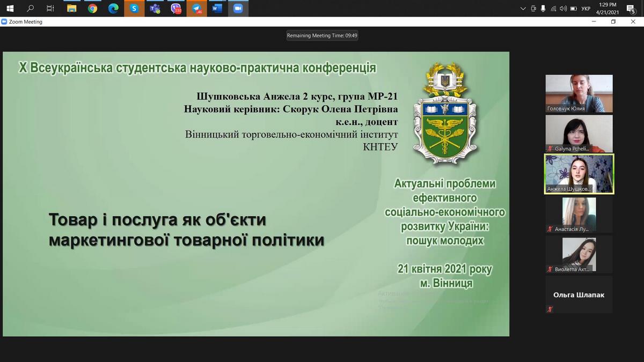The image size is (644, 362).
Task: Switch to Microsoft Word in taskbar
Action: [217, 8]
